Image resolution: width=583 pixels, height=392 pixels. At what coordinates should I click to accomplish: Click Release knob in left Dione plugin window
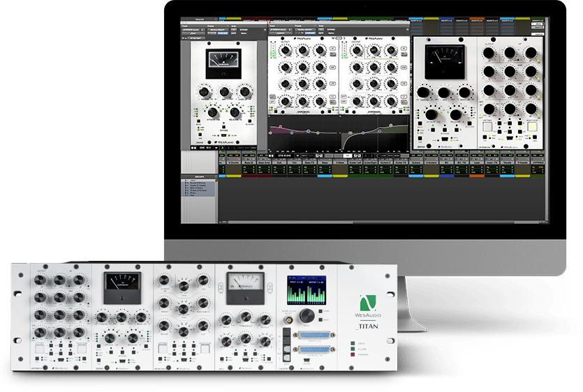(x=235, y=112)
